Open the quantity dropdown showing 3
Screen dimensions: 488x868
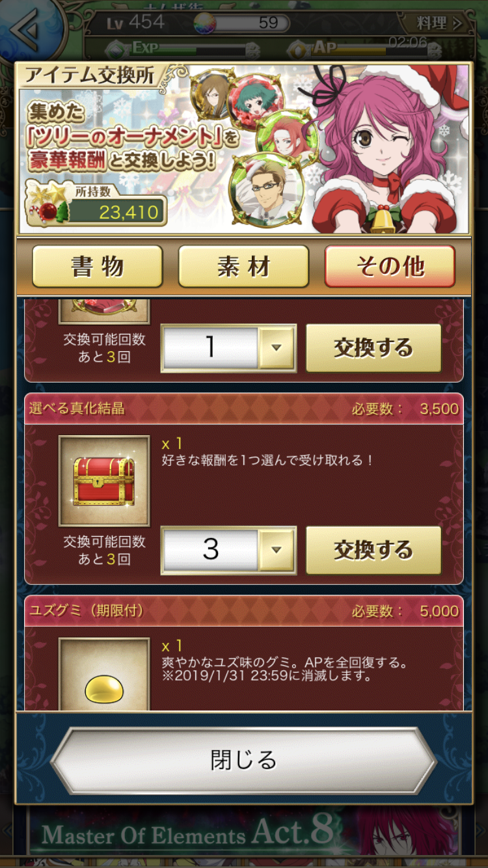[228, 550]
